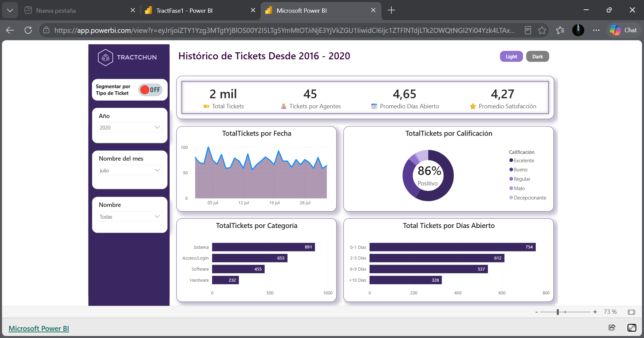Viewport: 644px width, 338px height.
Task: Click the zoom out minus button
Action: (x=537, y=312)
